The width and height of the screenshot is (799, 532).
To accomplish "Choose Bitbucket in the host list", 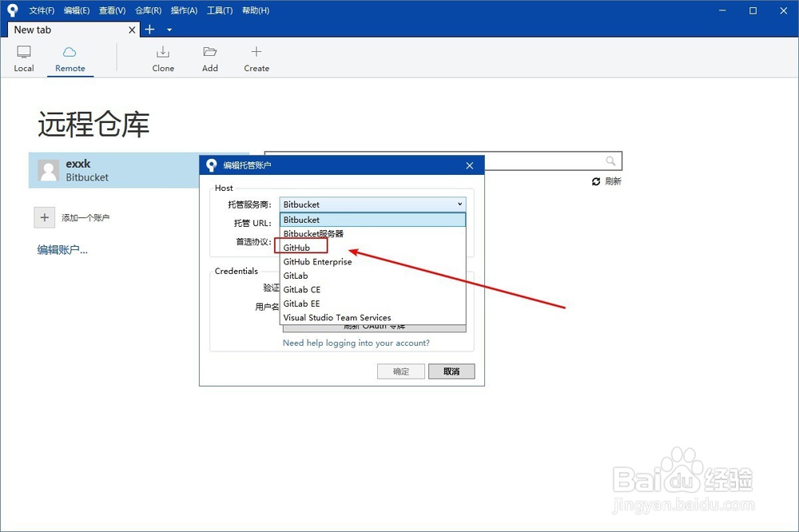I will point(372,220).
